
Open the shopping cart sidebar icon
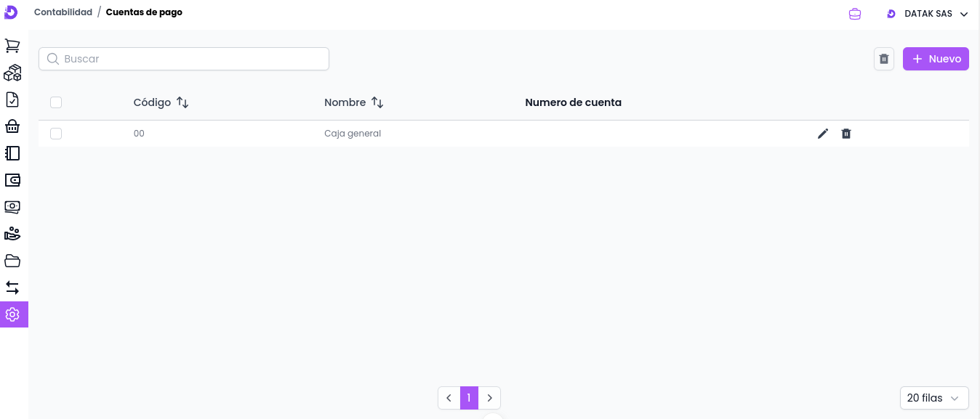click(12, 46)
